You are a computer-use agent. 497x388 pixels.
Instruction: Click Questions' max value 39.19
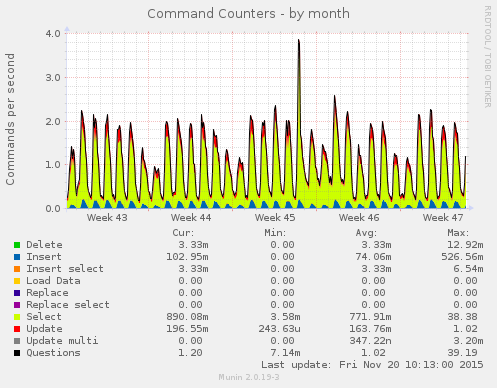tap(462, 353)
